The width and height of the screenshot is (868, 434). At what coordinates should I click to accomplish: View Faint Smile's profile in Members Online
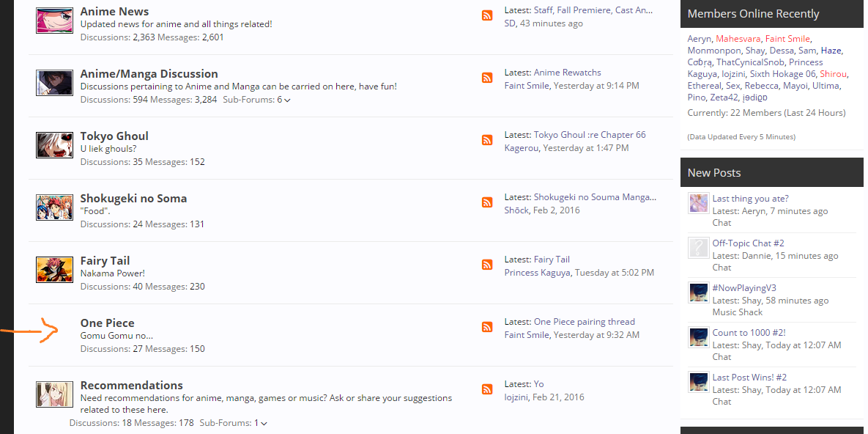[787, 39]
